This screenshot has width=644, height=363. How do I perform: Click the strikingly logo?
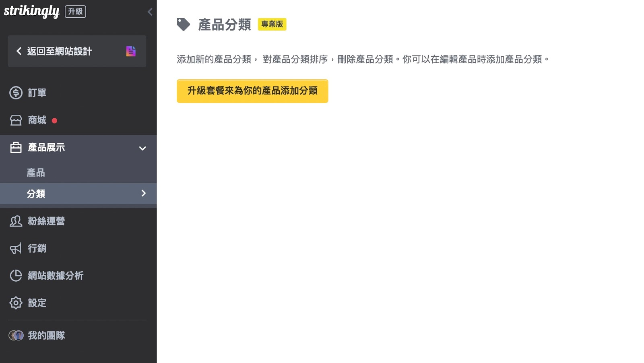(32, 11)
